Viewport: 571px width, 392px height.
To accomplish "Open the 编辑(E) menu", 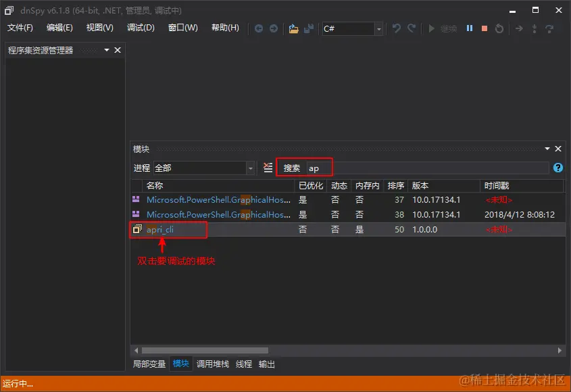I will [59, 28].
